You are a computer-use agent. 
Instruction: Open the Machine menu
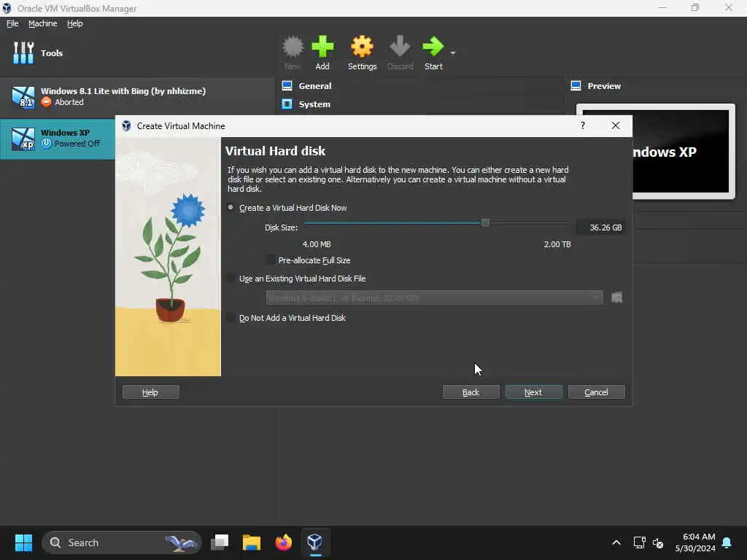[42, 23]
